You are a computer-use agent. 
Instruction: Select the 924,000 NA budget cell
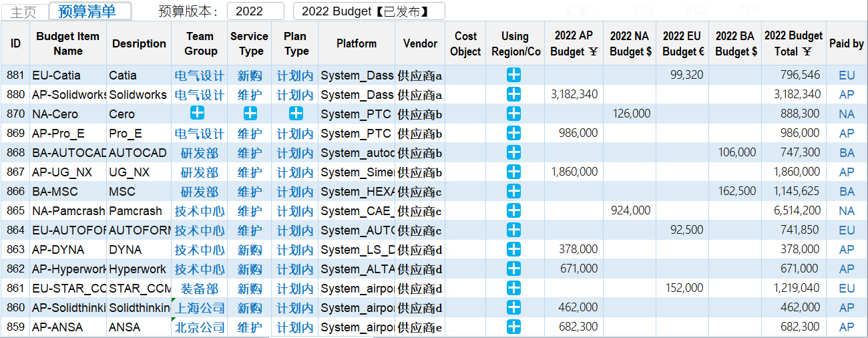click(x=630, y=211)
